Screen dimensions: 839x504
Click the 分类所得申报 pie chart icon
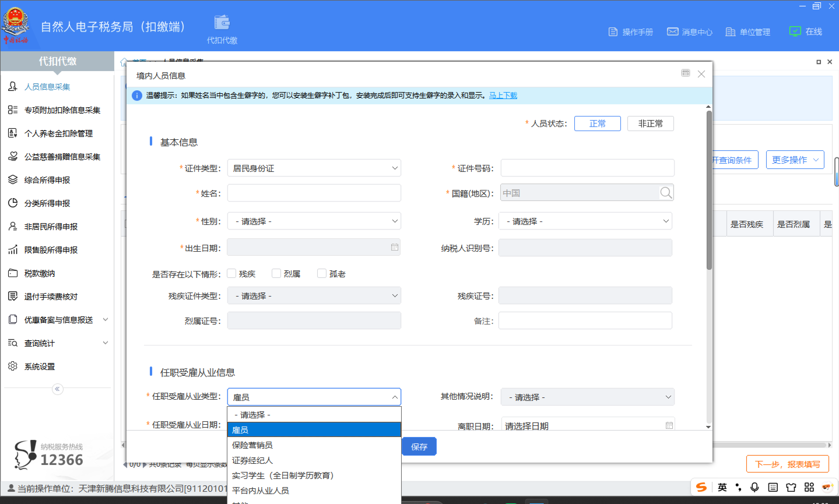tap(13, 203)
